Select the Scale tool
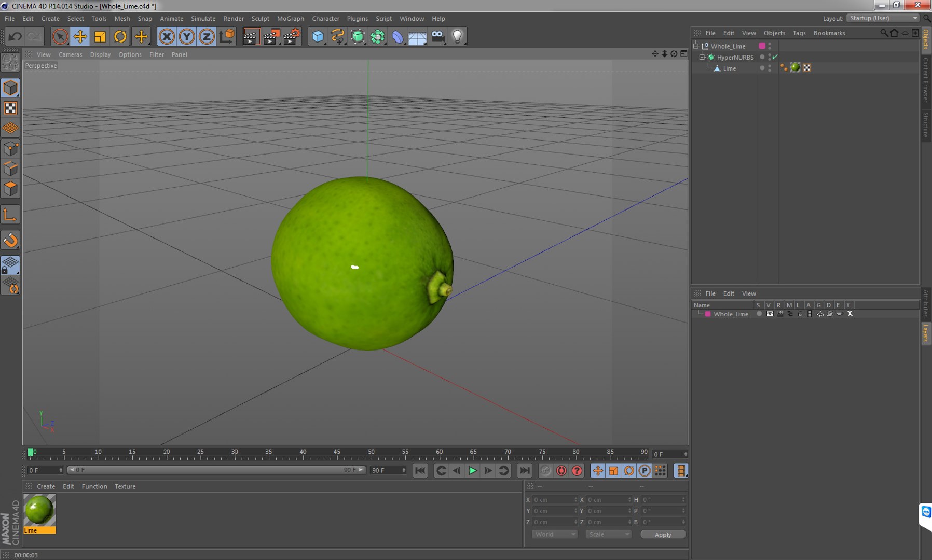932x560 pixels. (x=100, y=36)
